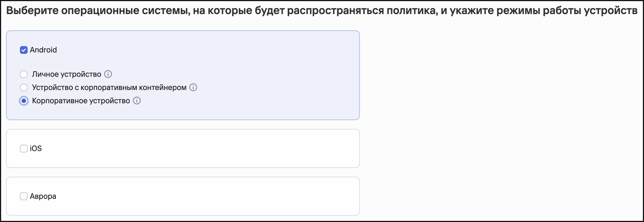Click the Личное устройство text label
Viewport: 644px width, 222px height.
(x=67, y=74)
